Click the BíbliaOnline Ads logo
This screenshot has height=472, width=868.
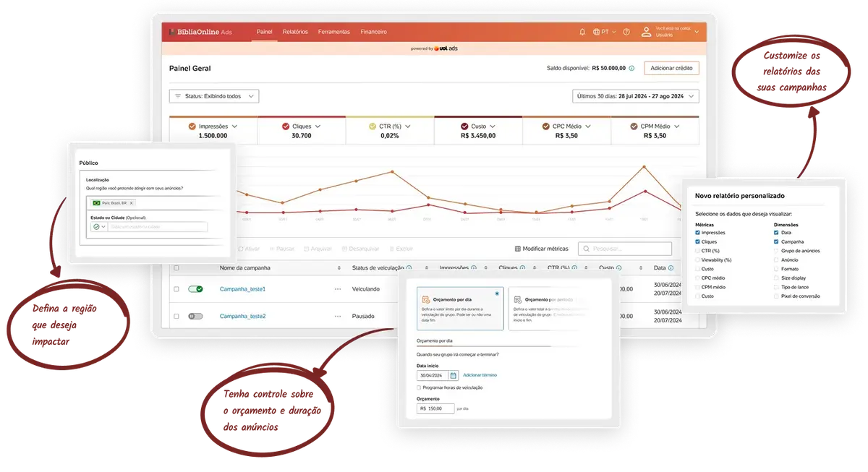coord(200,32)
